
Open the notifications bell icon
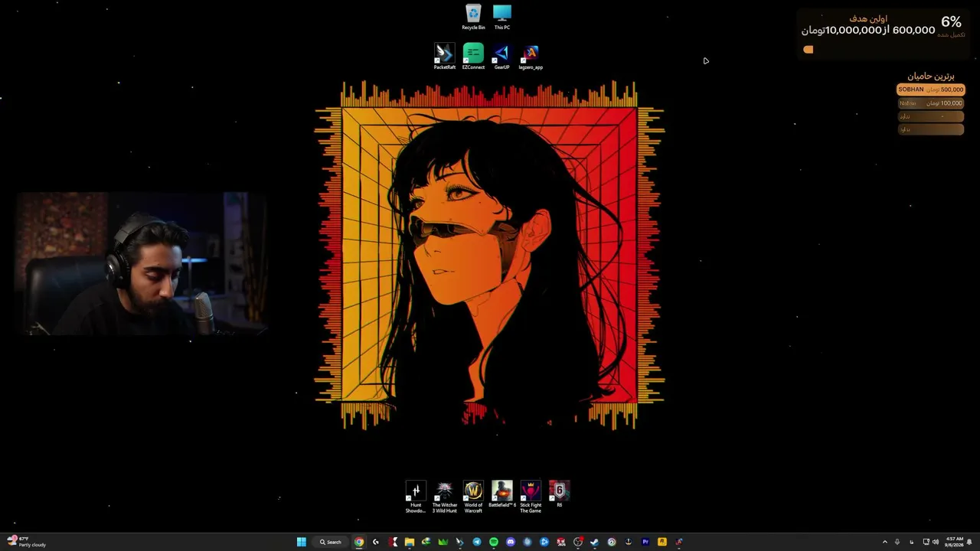coord(970,542)
